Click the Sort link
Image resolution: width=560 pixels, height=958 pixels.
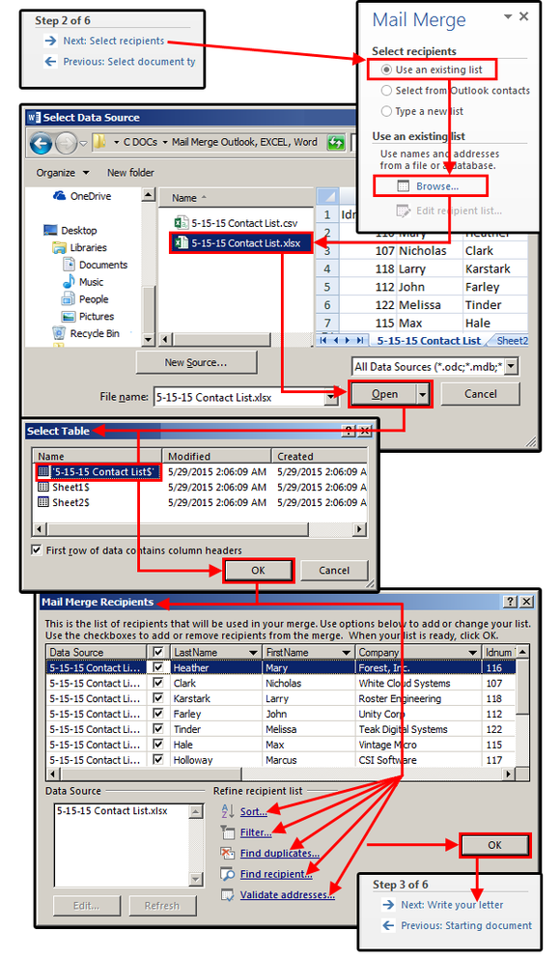pos(253,812)
